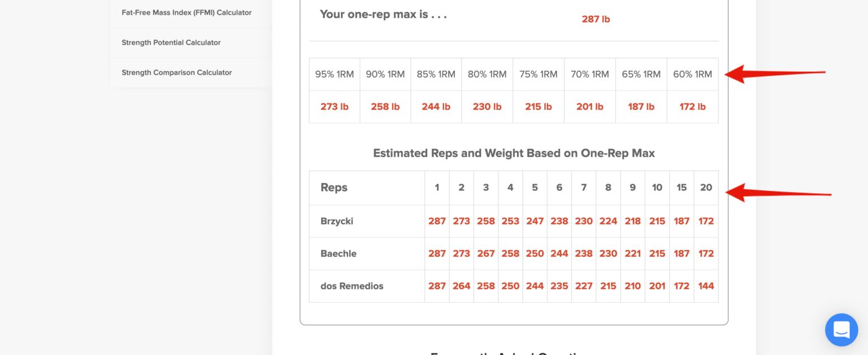The image size is (868, 355).
Task: Select the Brzycki row label
Action: coord(337,221)
